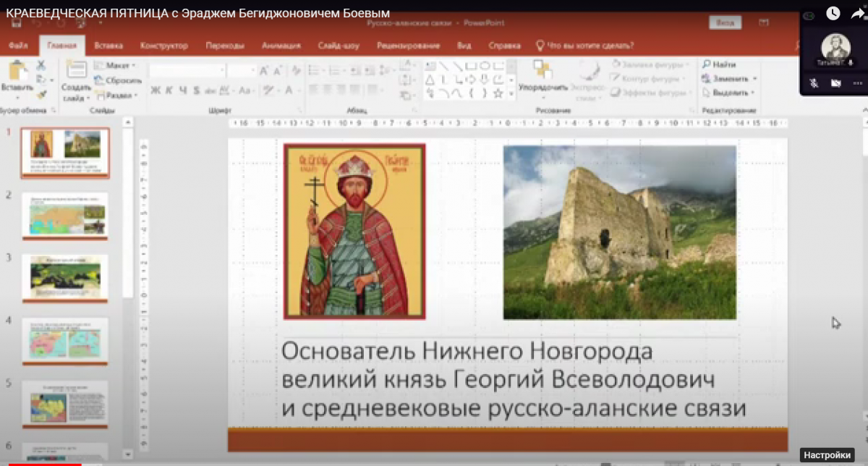Click the Настройки settings tooltip button
The width and height of the screenshot is (868, 466).
tap(827, 455)
